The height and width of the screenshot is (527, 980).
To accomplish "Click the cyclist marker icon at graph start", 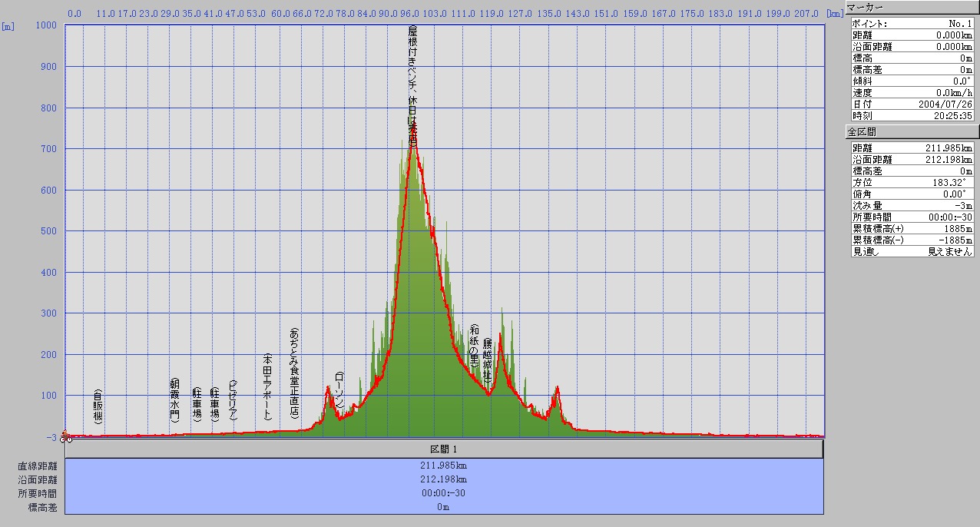I will pyautogui.click(x=66, y=437).
